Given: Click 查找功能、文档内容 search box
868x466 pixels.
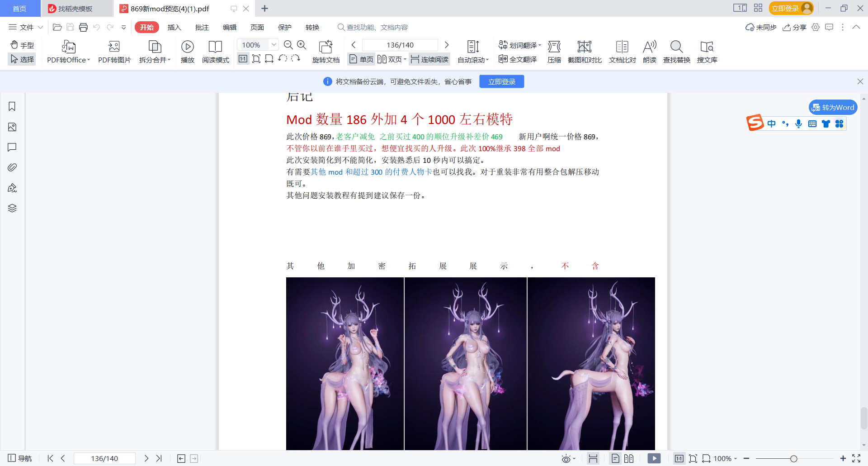Looking at the screenshot, I should [x=373, y=27].
